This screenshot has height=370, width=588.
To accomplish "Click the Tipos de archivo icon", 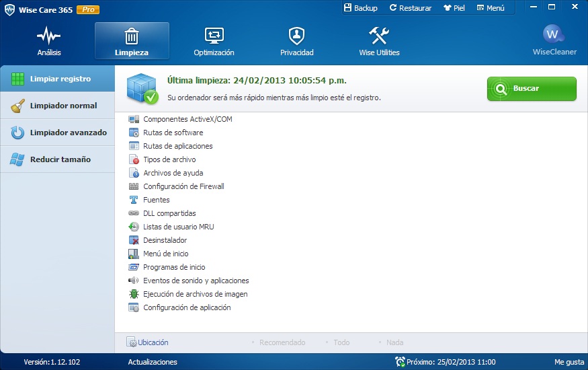I will [x=134, y=159].
